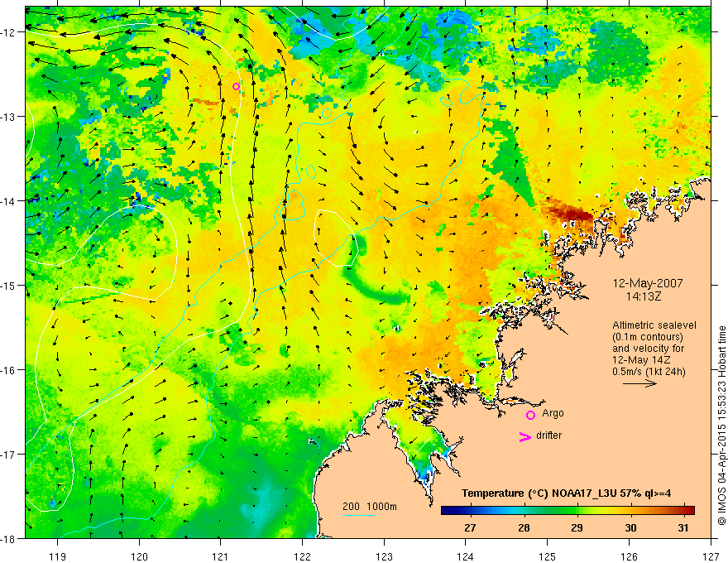
Task: Click the '127' longitude axis label
Action: (711, 556)
